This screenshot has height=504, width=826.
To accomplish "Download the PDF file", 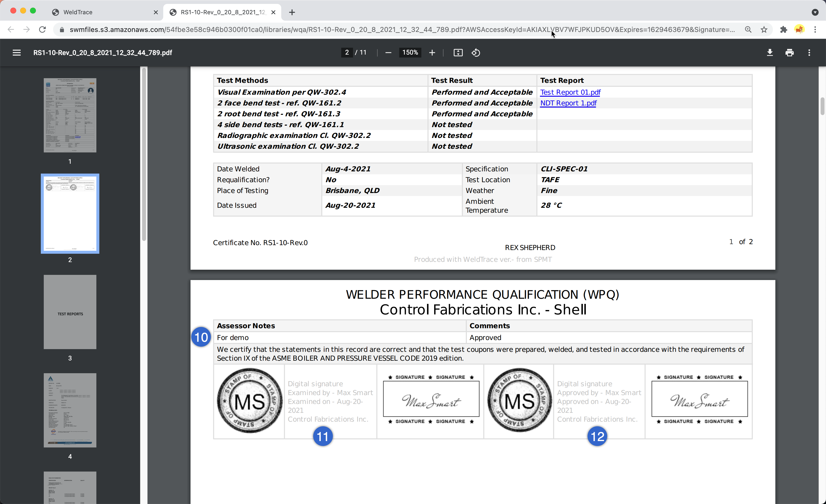I will click(x=770, y=53).
